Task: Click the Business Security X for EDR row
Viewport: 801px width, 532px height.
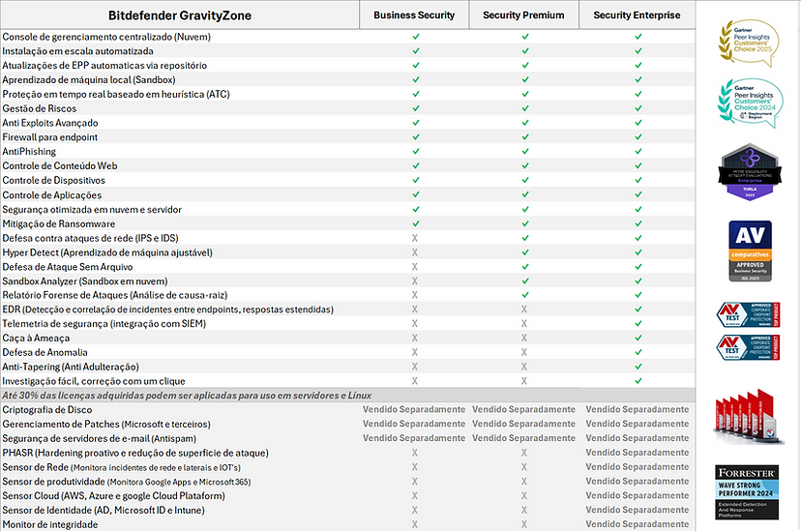Action: click(415, 310)
